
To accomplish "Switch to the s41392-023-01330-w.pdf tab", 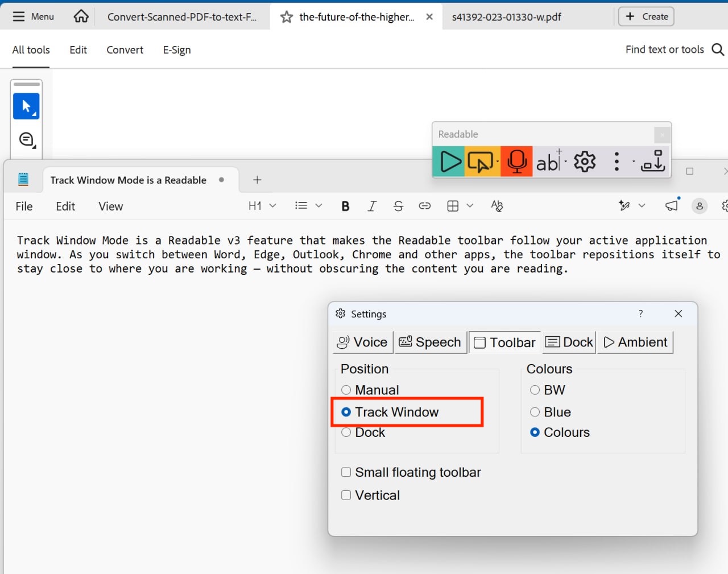I will click(506, 17).
